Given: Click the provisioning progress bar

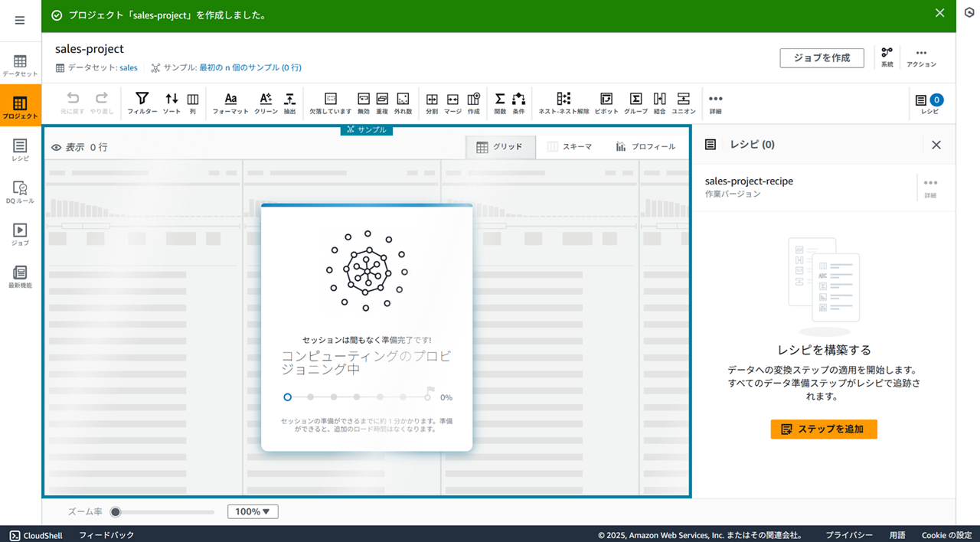Looking at the screenshot, I should (x=358, y=397).
